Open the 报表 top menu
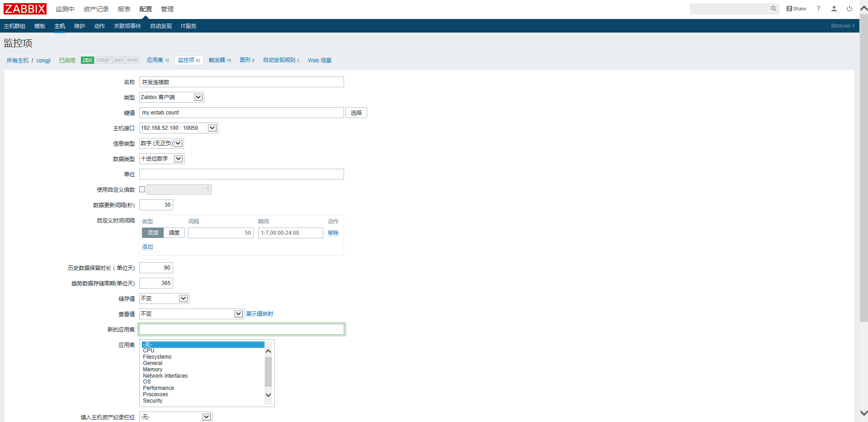Screen dimensions: 868x422 124,9
